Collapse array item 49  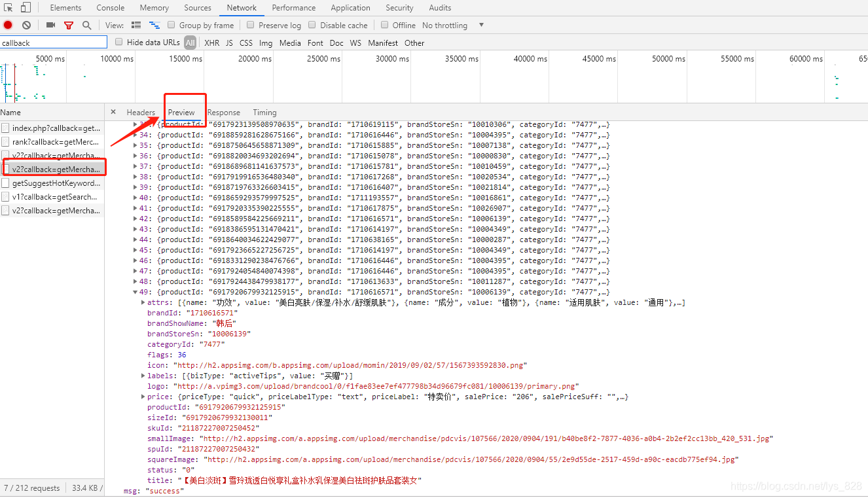136,292
